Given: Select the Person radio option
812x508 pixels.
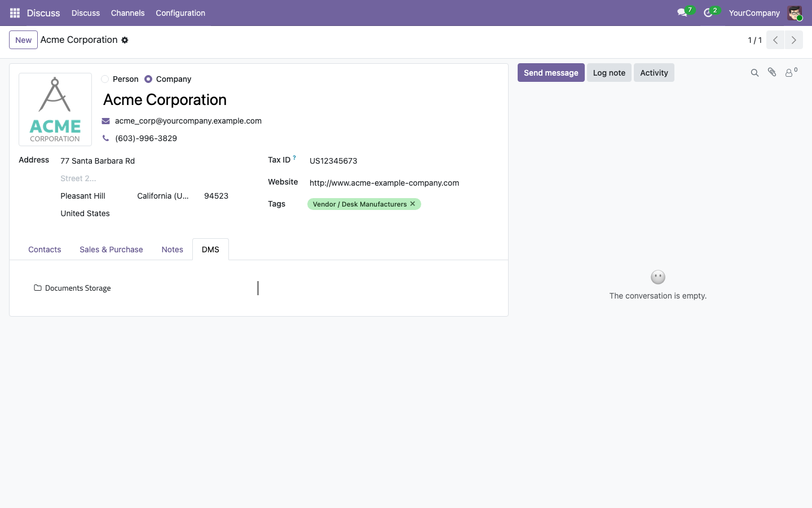Looking at the screenshot, I should (105, 79).
